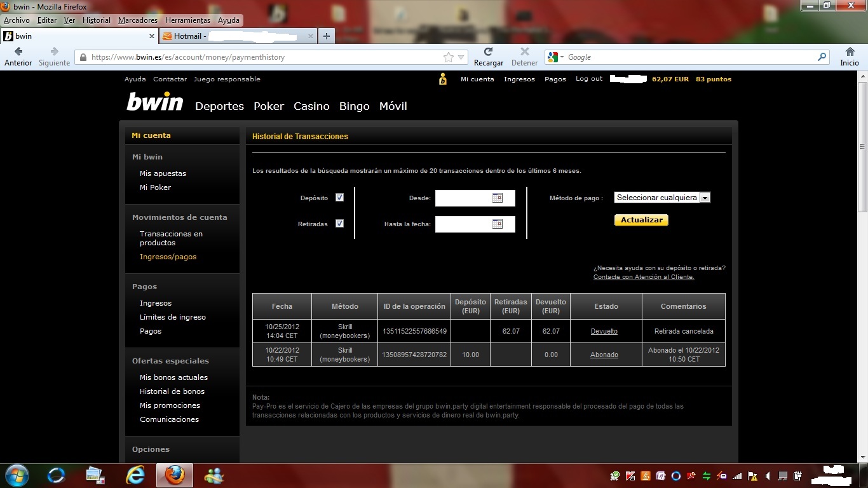Screen dimensions: 868x488
Task: Click Log out link
Action: 589,79
